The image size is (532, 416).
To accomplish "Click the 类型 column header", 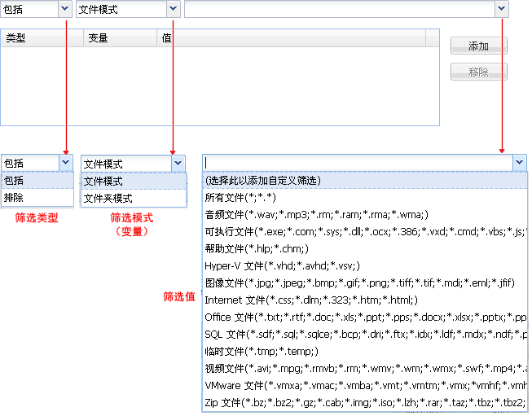I will coord(42,38).
